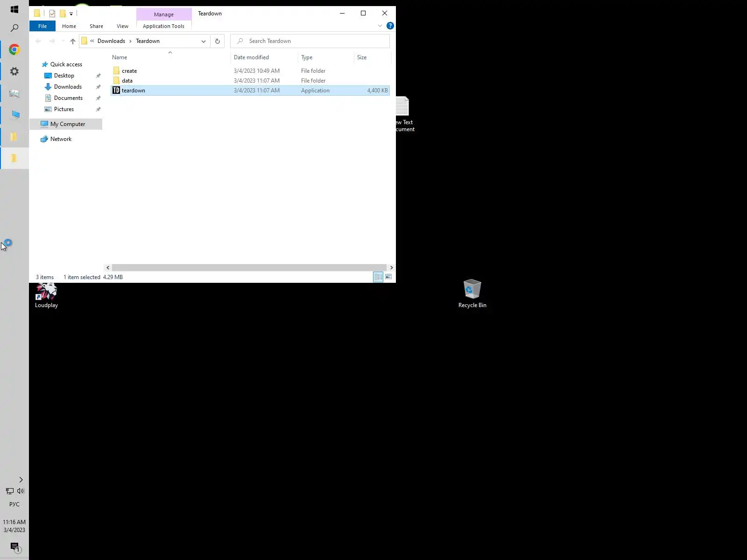Open the File tab
This screenshot has width=747, height=560.
(x=42, y=26)
